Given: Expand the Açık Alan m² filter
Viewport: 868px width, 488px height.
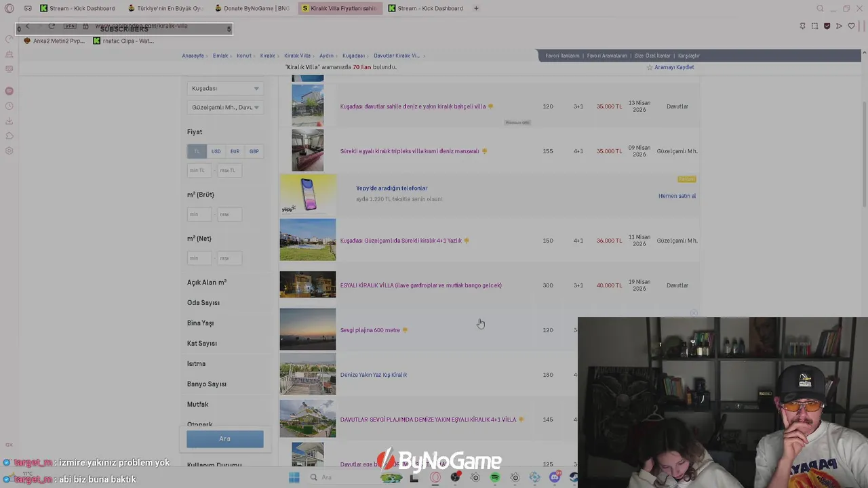Looking at the screenshot, I should point(207,283).
